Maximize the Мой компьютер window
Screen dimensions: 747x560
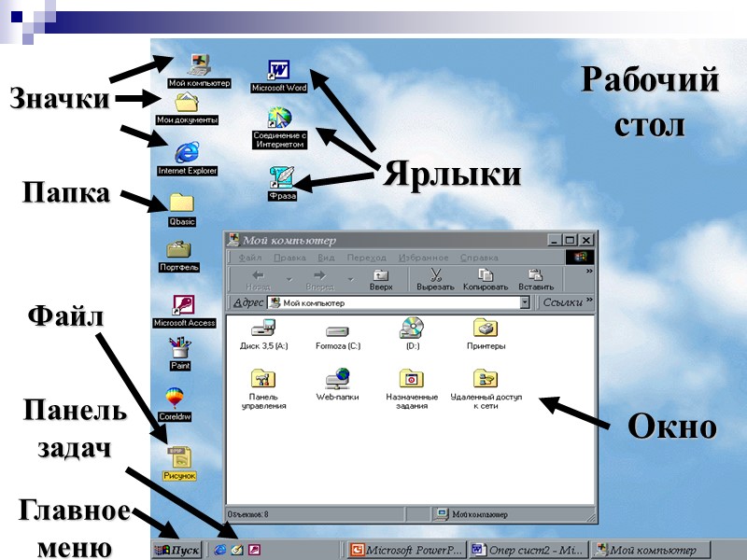pos(570,240)
